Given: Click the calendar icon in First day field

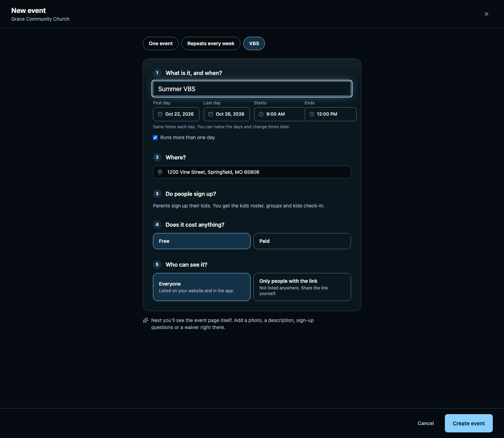Looking at the screenshot, I should (x=160, y=114).
